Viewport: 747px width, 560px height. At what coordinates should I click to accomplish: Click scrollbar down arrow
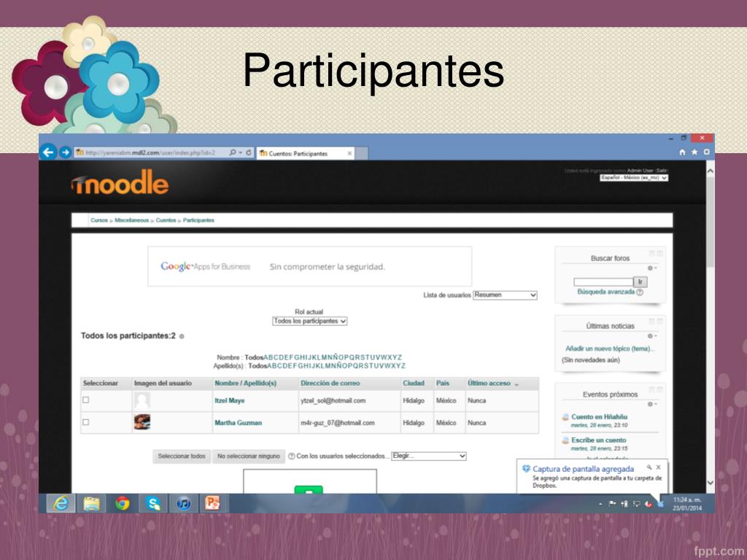pos(711,483)
